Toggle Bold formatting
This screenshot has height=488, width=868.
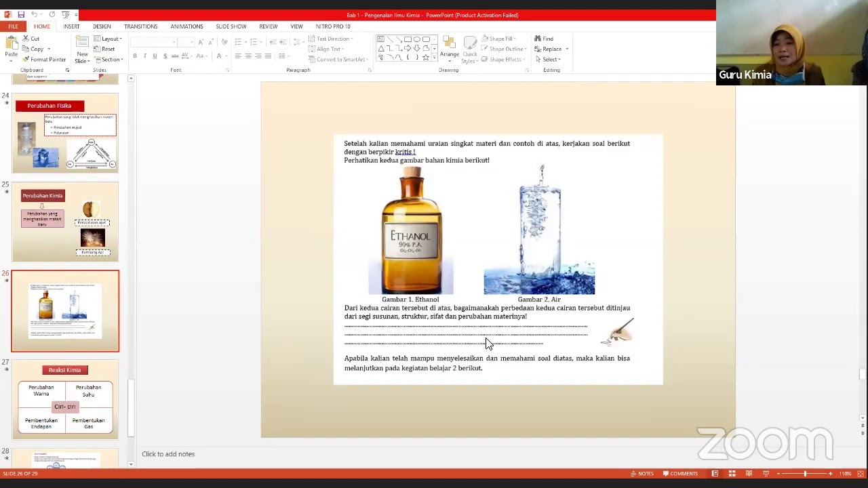click(135, 56)
